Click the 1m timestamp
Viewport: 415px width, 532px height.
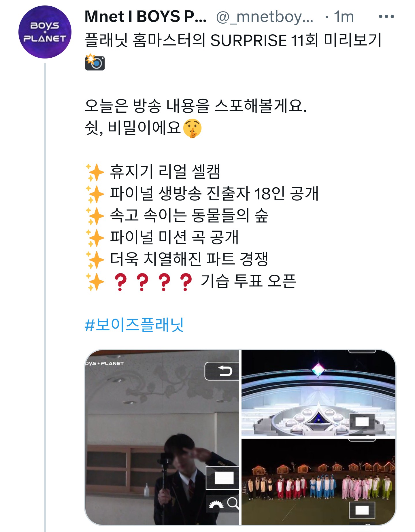point(344,17)
